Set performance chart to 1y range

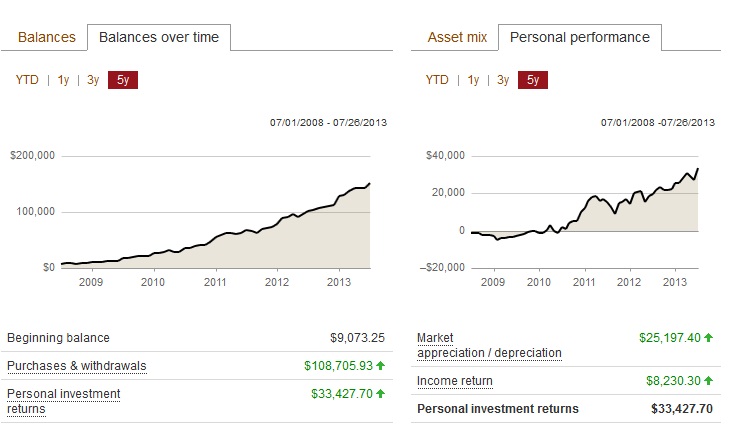coord(473,80)
